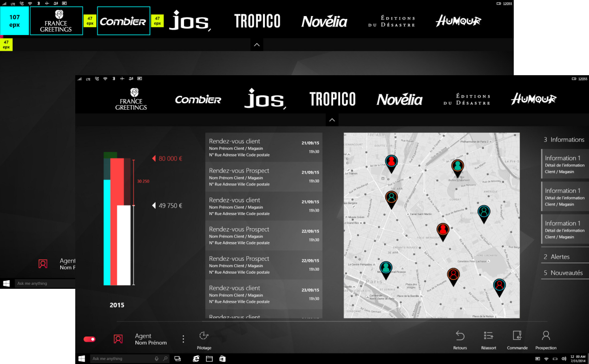Image resolution: width=589 pixels, height=364 pixels.
Task: Open Microsoft Edge from the taskbar
Action: coord(196,359)
